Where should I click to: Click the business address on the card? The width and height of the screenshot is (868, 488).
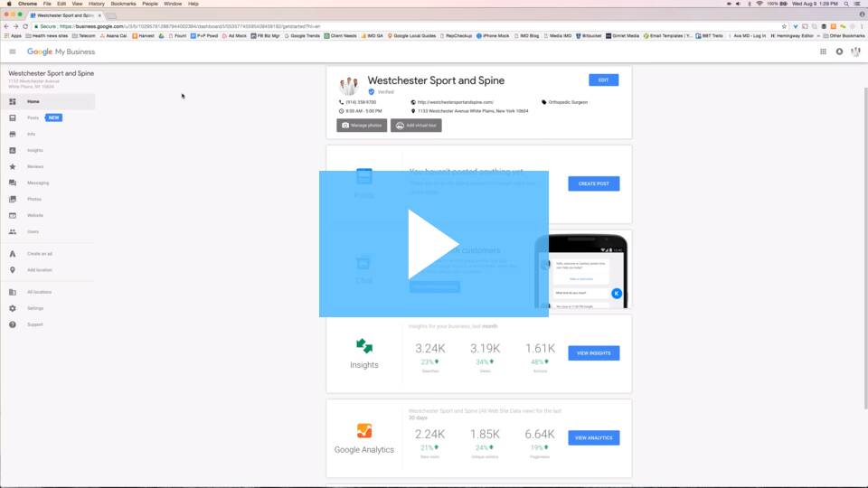tap(473, 111)
